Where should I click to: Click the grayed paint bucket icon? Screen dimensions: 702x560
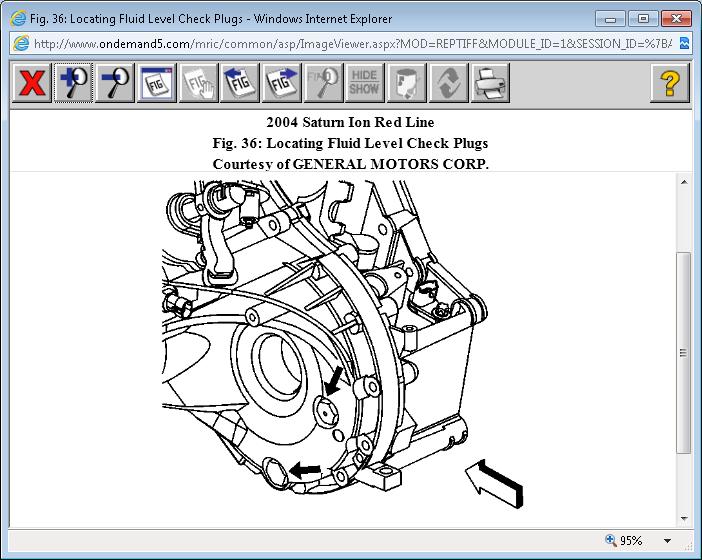point(407,83)
